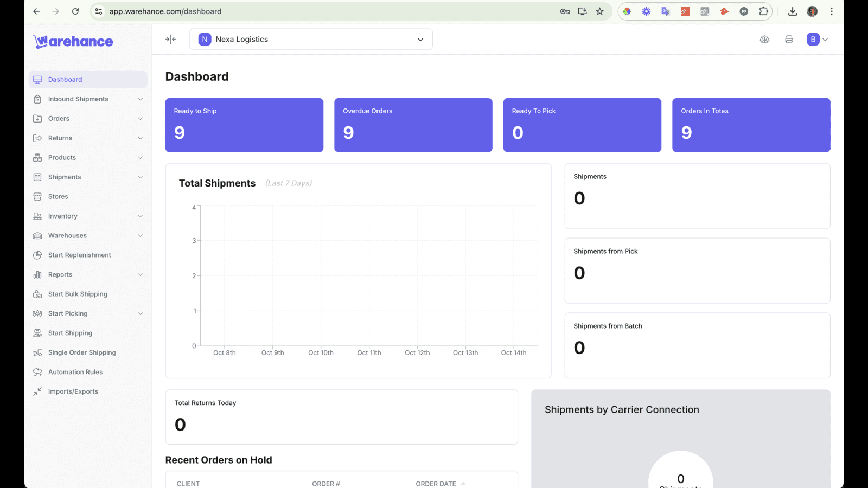Select the Dashboard icon in the sidebar
The height and width of the screenshot is (488, 868).
point(37,79)
